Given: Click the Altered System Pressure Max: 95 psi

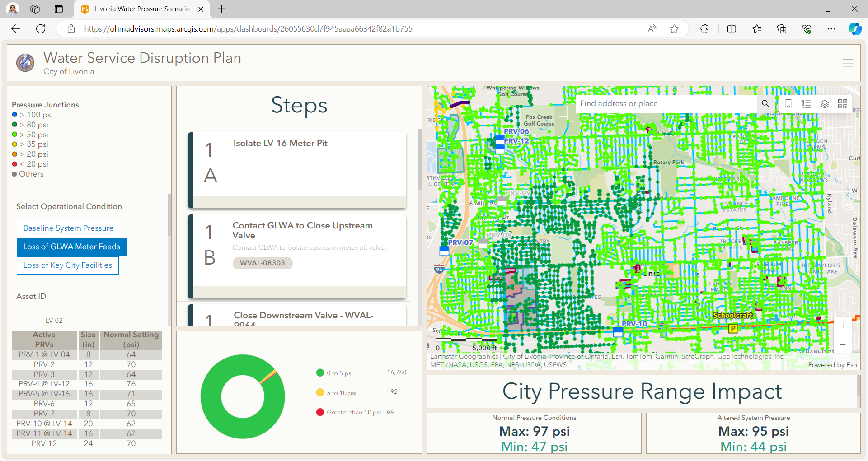Looking at the screenshot, I should pyautogui.click(x=754, y=431).
